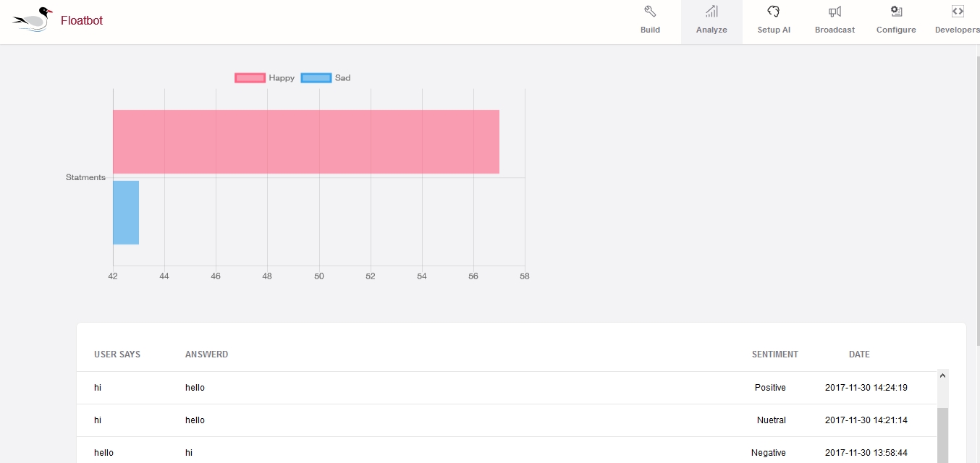Click the Analyze bar chart icon
This screenshot has width=980, height=463.
click(x=711, y=11)
